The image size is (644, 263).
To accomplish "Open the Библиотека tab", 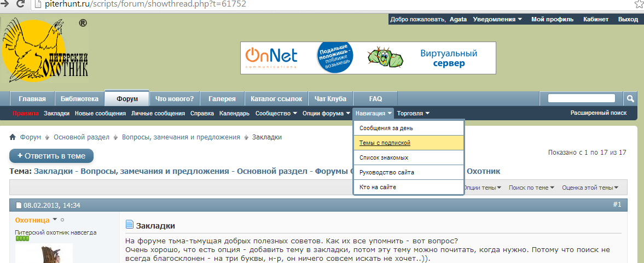I will (x=79, y=99).
